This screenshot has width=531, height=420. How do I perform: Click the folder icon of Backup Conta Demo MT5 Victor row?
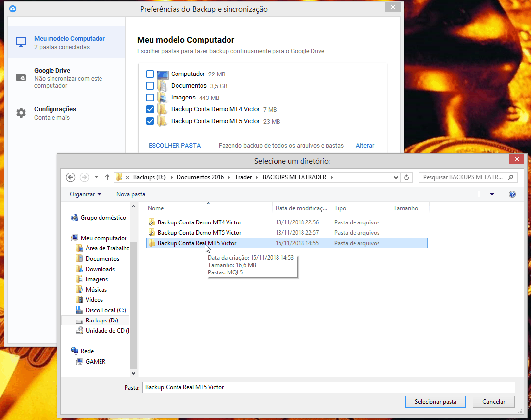[x=152, y=232]
